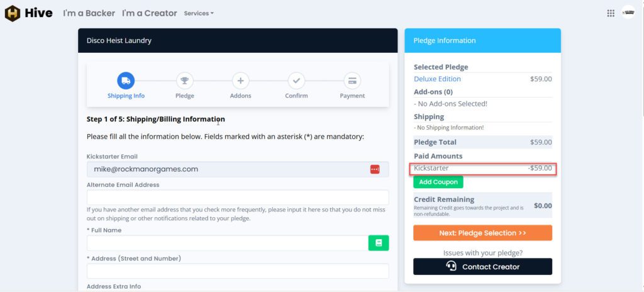Click the Hive logo icon
Viewport: 644px width, 292px height.
pyautogui.click(x=13, y=13)
